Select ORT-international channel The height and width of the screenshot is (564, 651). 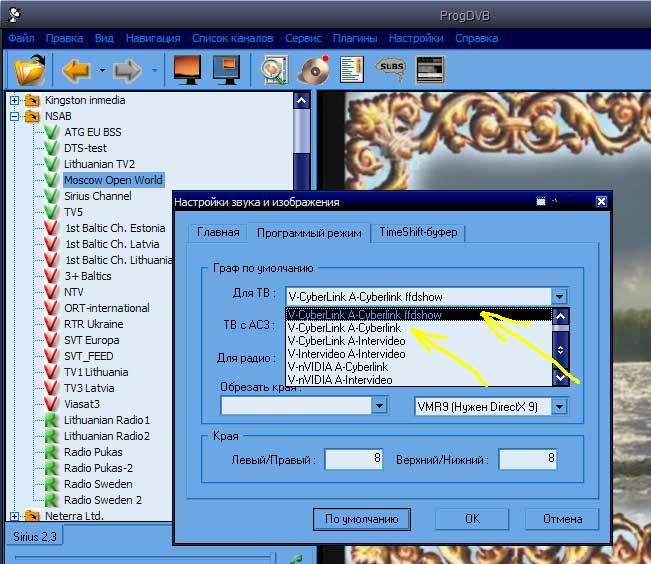point(107,308)
